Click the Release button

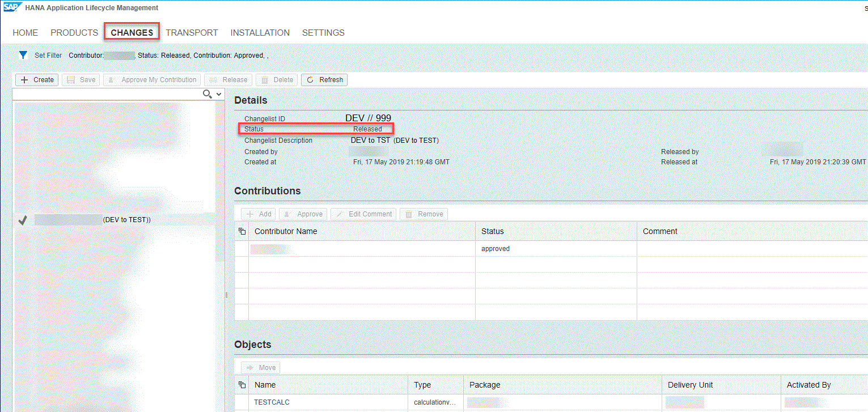pos(228,80)
